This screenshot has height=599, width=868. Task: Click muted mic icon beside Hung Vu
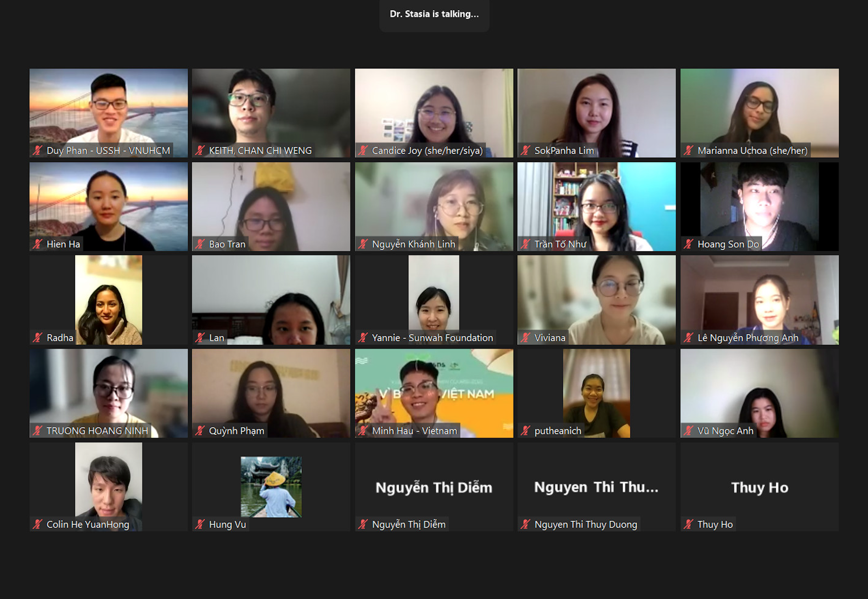(x=200, y=524)
